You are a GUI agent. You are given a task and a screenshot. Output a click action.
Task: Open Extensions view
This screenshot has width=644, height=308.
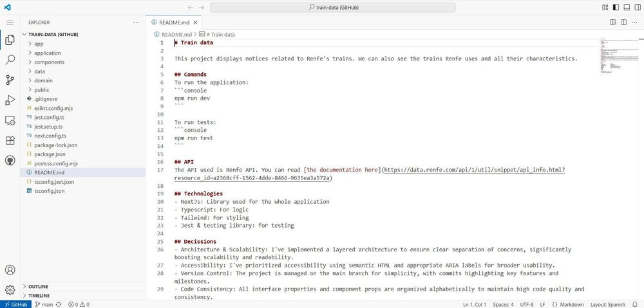(x=10, y=140)
